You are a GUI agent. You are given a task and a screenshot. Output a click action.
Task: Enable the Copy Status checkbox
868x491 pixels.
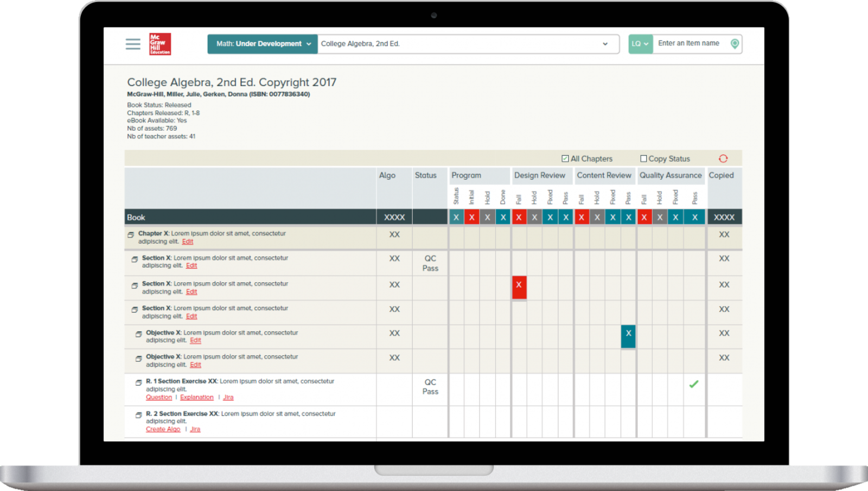643,158
